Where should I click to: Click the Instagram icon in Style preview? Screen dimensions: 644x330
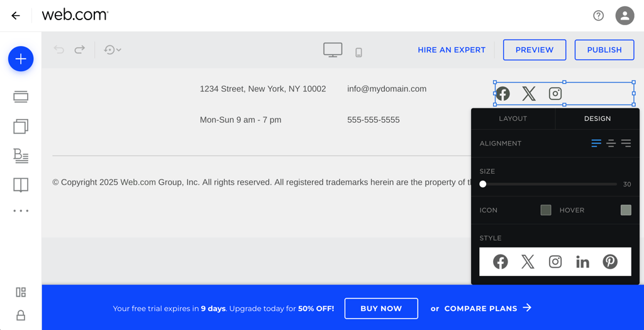tap(555, 262)
